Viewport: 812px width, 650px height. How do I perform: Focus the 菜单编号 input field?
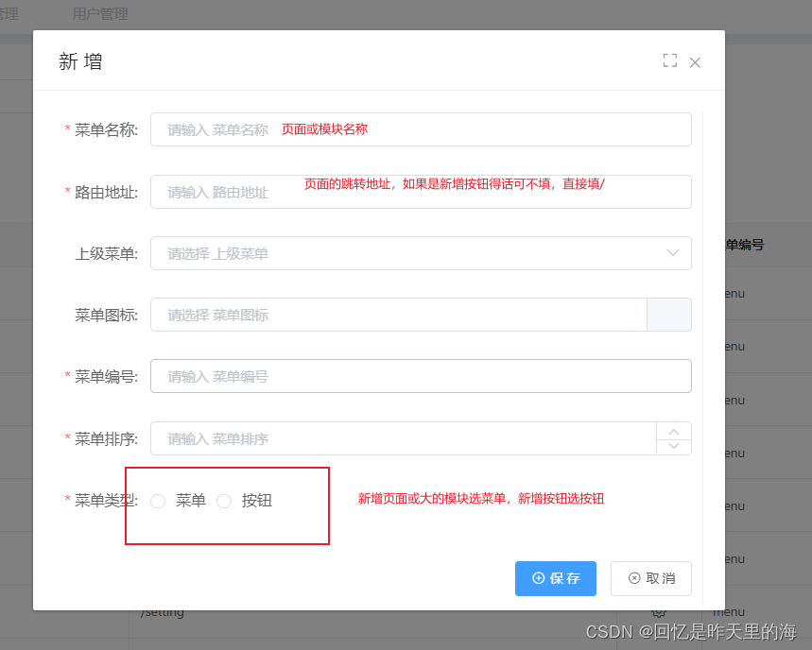[x=421, y=376]
